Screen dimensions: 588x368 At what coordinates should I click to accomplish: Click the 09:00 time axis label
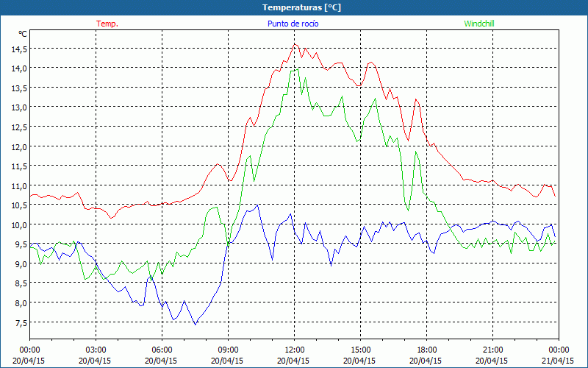[228, 350]
